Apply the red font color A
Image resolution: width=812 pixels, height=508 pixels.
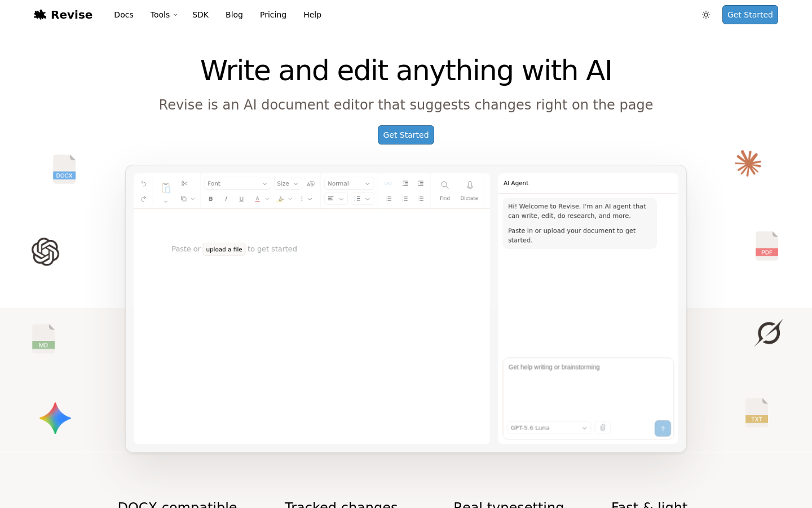pos(257,199)
